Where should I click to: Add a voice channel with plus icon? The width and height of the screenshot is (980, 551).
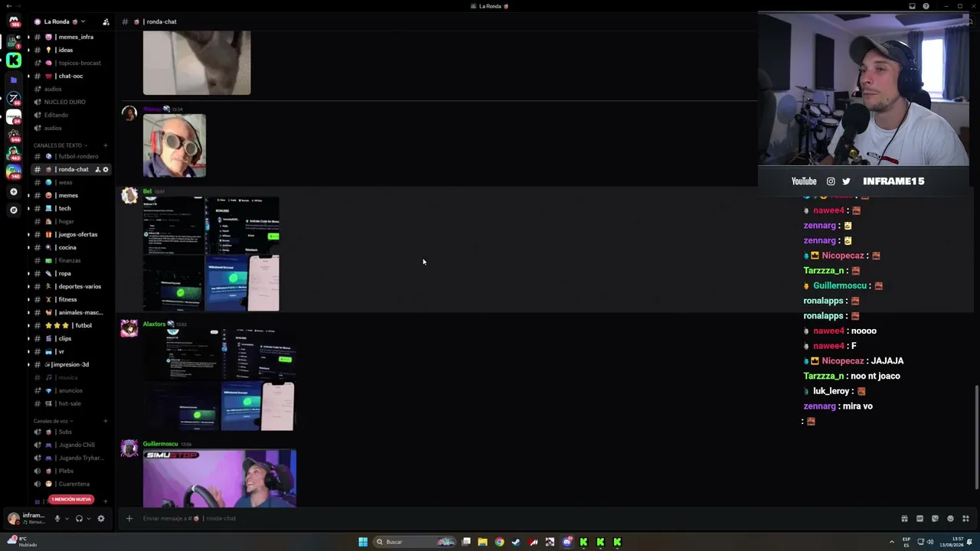(x=106, y=421)
